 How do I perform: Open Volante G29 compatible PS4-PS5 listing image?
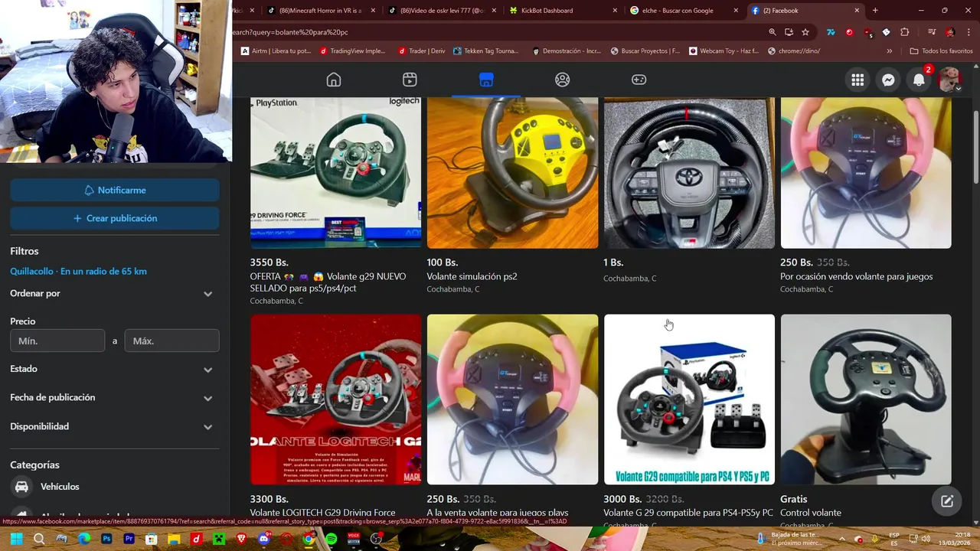[x=689, y=399]
